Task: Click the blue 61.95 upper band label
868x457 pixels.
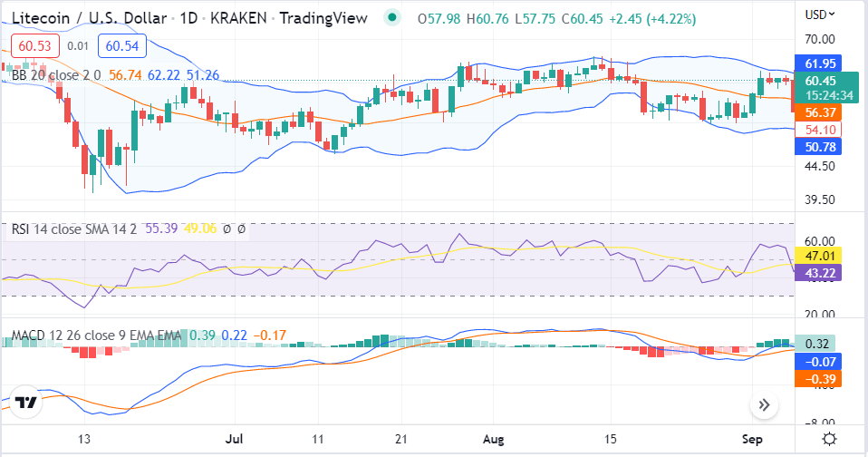Action: [x=819, y=63]
